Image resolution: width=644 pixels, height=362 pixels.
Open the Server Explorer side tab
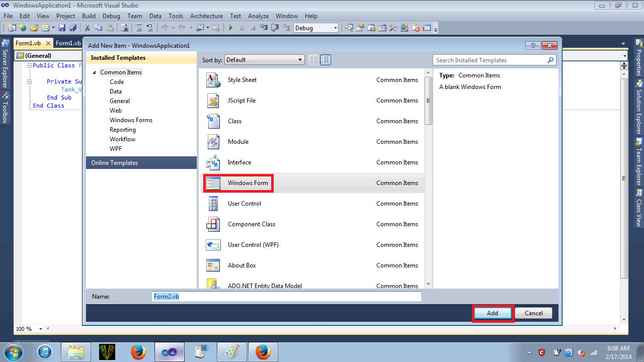(x=5, y=64)
